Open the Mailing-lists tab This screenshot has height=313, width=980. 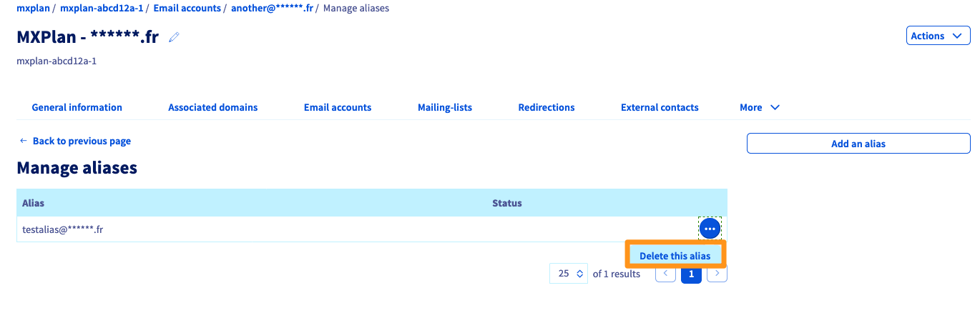coord(444,107)
